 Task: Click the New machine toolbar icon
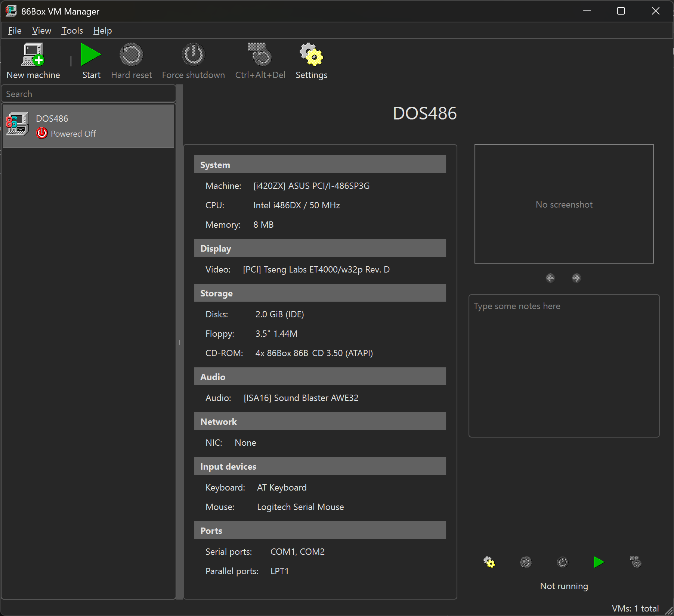coord(33,55)
